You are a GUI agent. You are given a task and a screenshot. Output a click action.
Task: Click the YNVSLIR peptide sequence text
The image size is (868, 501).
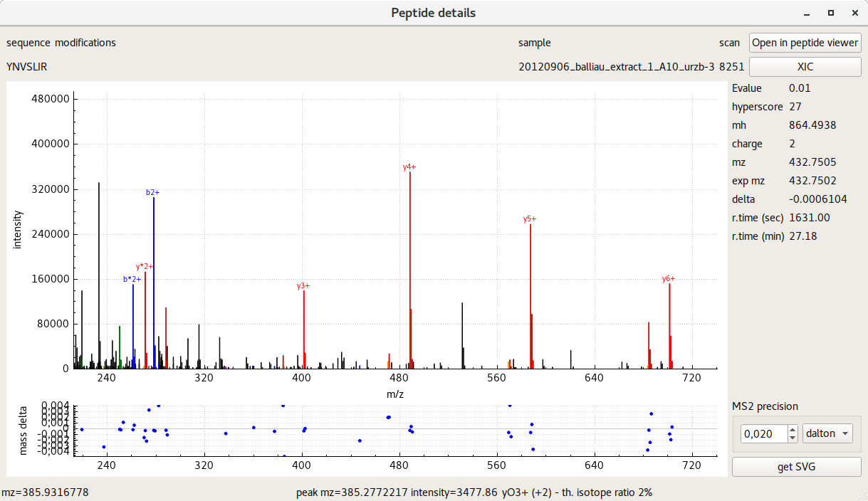[x=27, y=67]
